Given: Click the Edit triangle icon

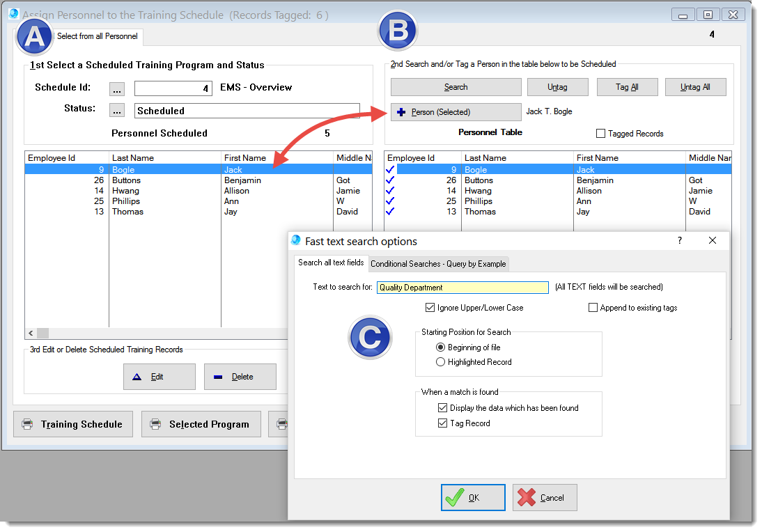Looking at the screenshot, I should [x=137, y=377].
